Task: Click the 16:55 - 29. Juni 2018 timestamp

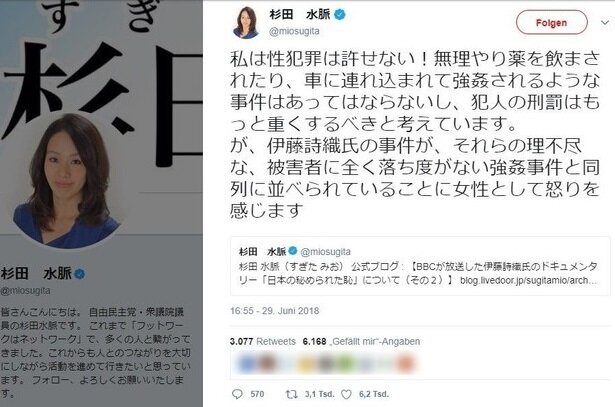Action: (x=275, y=311)
